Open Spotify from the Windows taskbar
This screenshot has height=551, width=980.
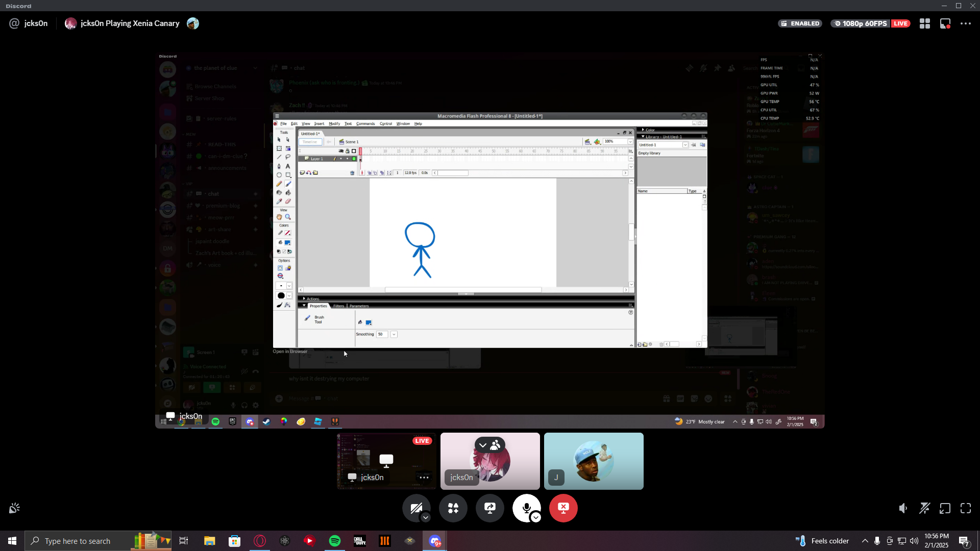[335, 541]
